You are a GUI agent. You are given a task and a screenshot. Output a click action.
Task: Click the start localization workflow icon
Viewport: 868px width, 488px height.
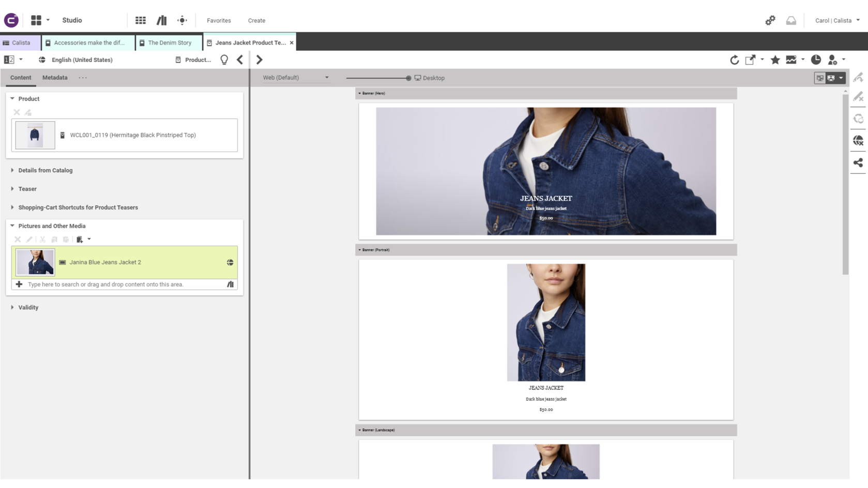click(858, 119)
